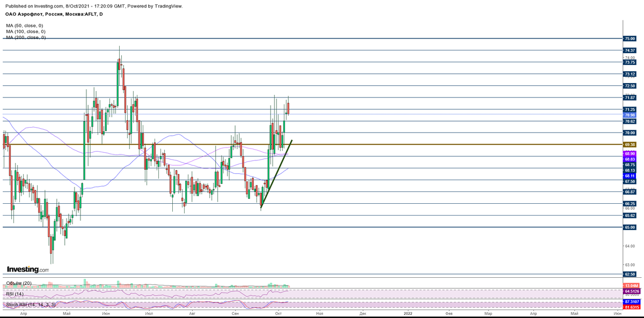Screen dimensions: 644x318
Task: Click the 70.00 price level tag
Action: point(630,133)
